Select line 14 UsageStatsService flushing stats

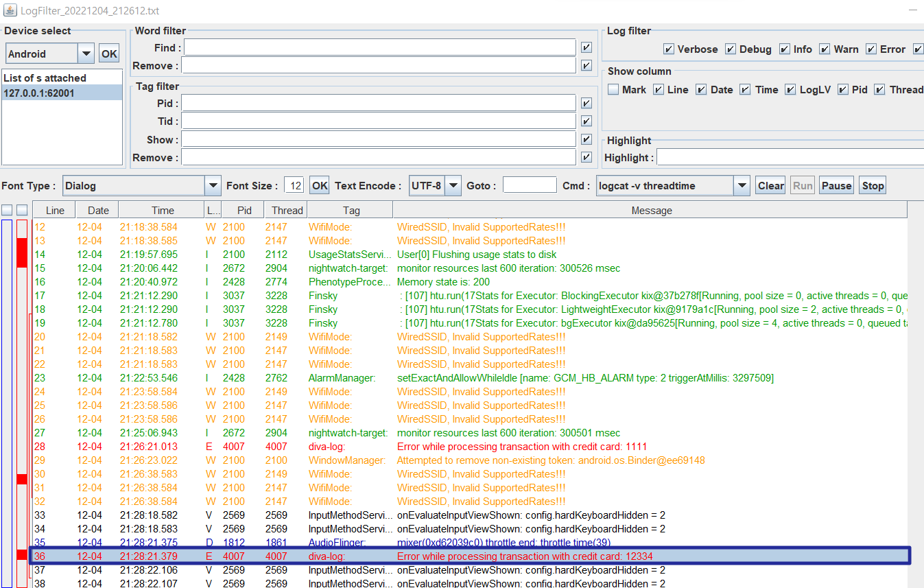(x=470, y=255)
